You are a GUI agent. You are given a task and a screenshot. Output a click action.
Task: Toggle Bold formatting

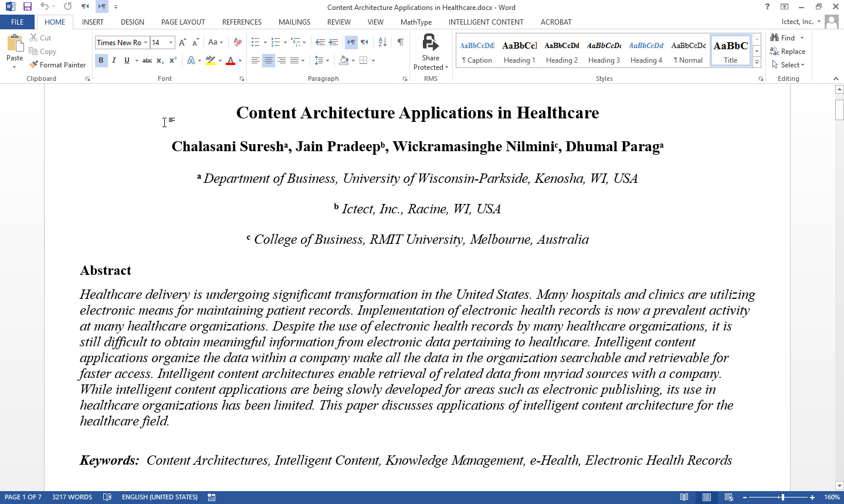(101, 60)
